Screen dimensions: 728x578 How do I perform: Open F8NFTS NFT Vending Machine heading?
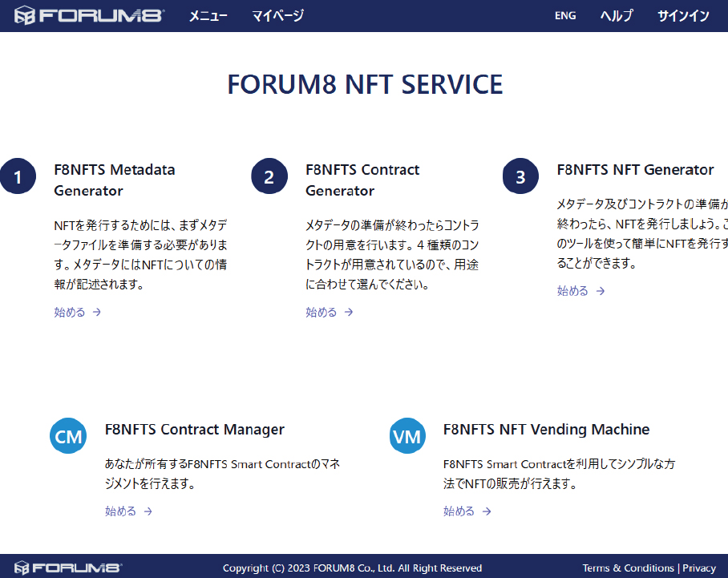click(546, 430)
